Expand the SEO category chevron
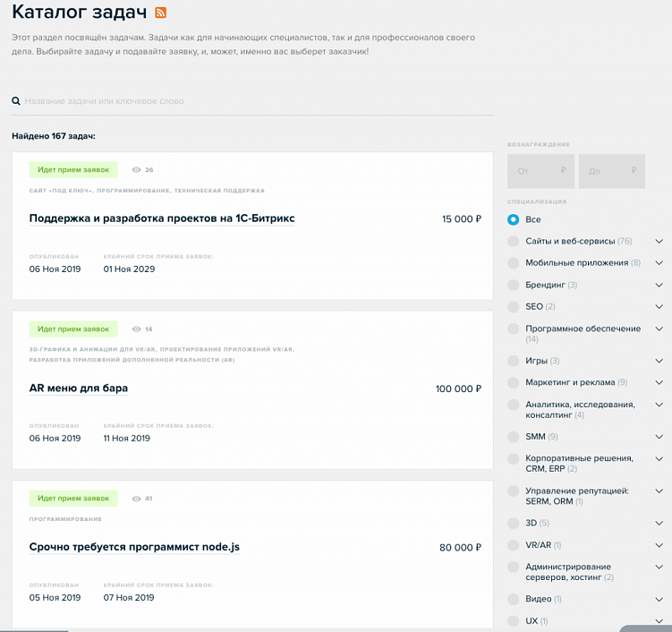This screenshot has width=672, height=632. pyautogui.click(x=659, y=307)
